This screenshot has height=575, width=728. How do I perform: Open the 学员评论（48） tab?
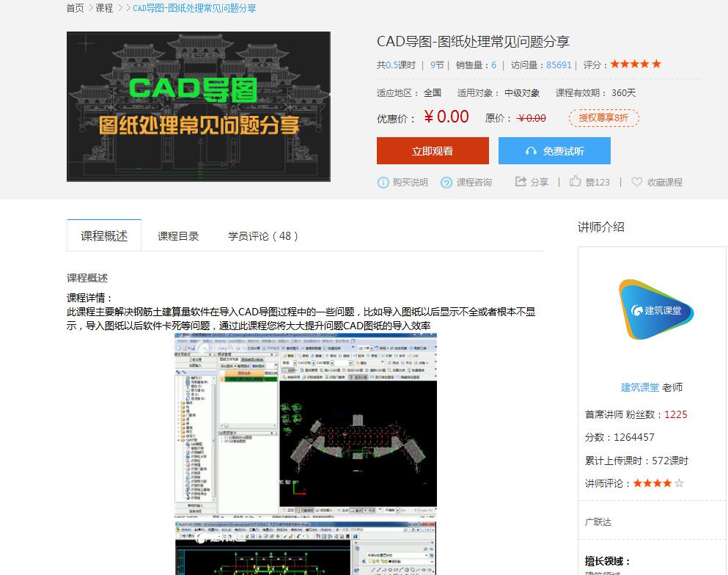click(x=262, y=236)
